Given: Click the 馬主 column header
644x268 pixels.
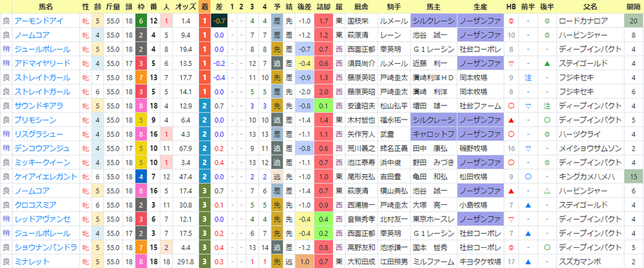Looking at the screenshot, I should coord(434,6).
